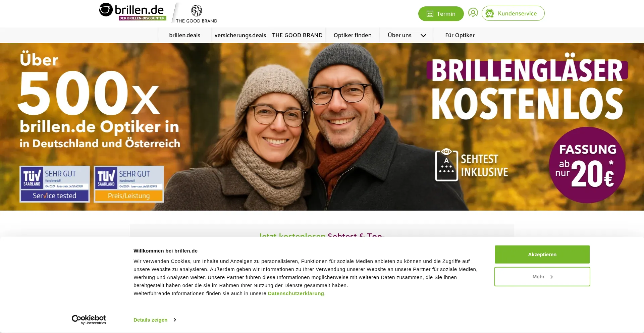Open the Datenschutzerklärung link
The image size is (644, 333).
pyautogui.click(x=296, y=293)
